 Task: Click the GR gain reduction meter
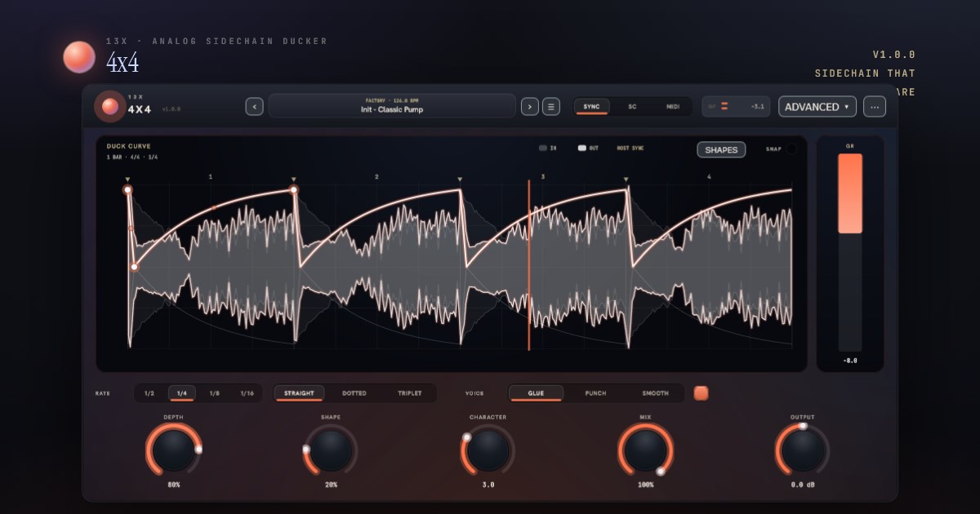point(850,252)
